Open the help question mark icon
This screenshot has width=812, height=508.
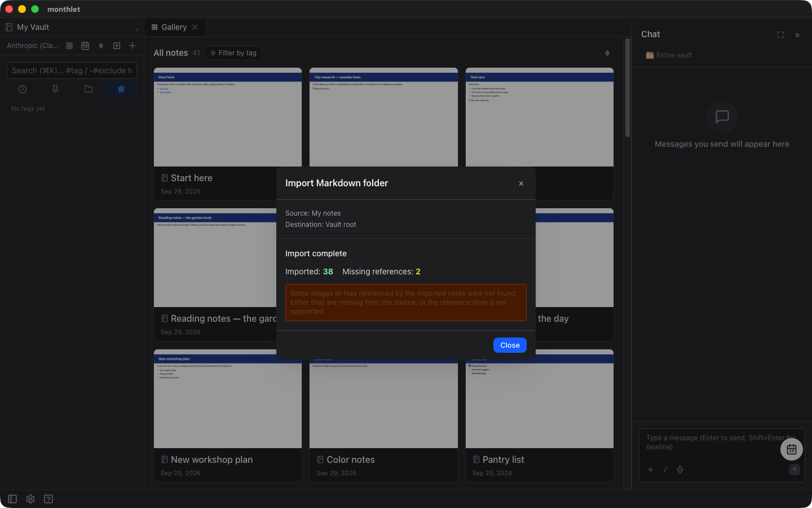[x=48, y=499]
